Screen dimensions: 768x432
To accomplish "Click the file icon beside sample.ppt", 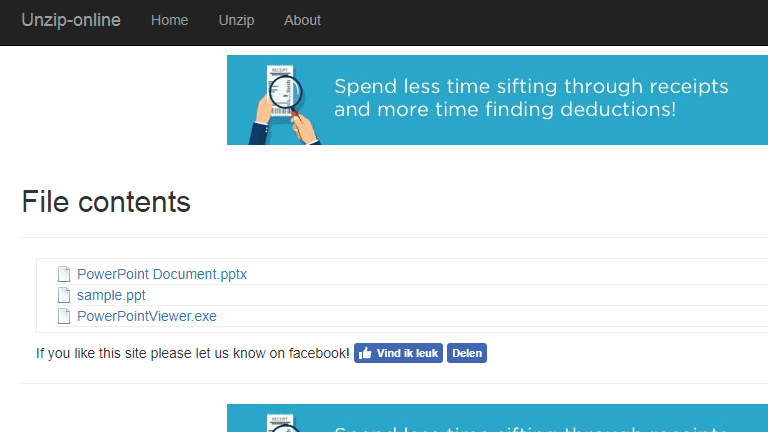I will 64,295.
